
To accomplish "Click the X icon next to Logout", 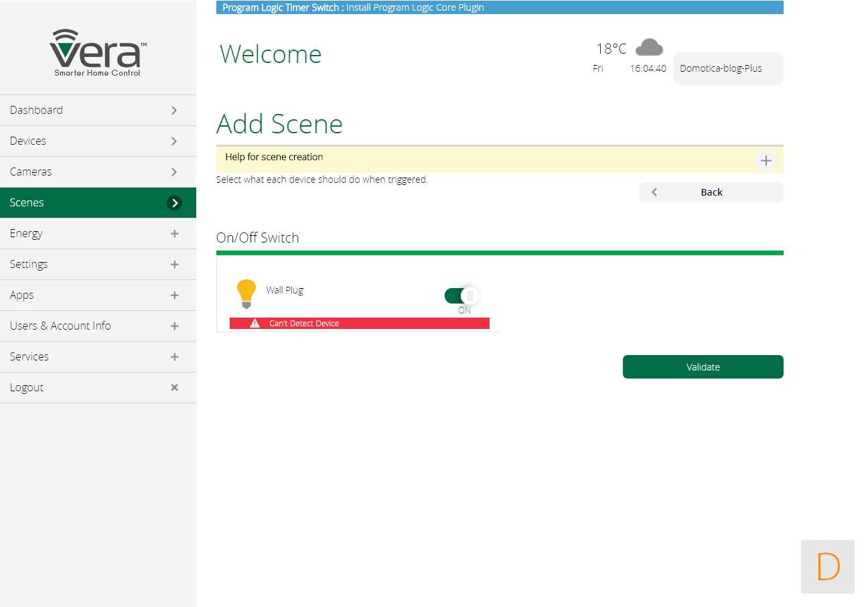I will 174,387.
